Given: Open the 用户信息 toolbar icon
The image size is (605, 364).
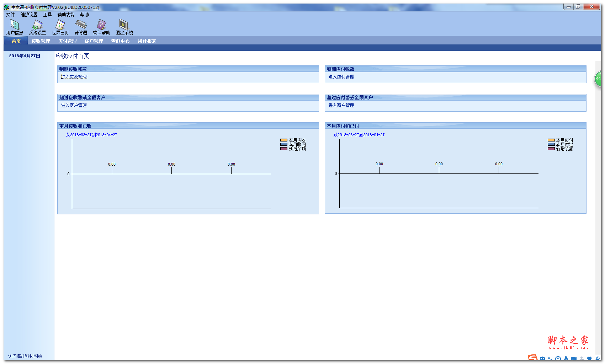Looking at the screenshot, I should coord(15,27).
